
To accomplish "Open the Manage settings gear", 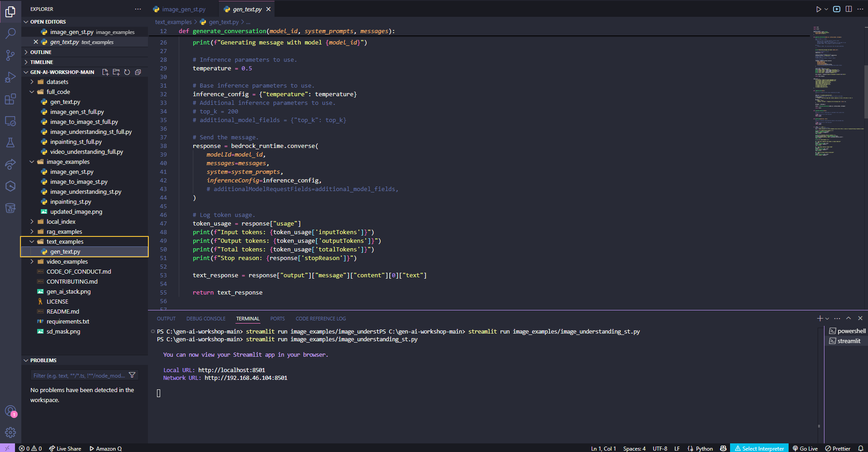I will click(10, 432).
